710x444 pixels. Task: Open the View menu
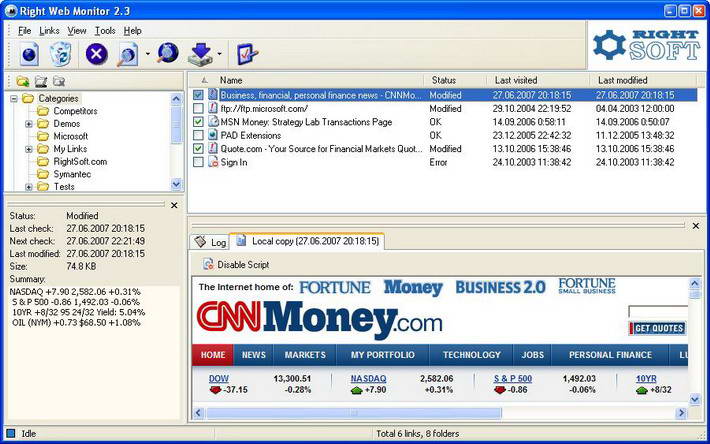(x=77, y=31)
